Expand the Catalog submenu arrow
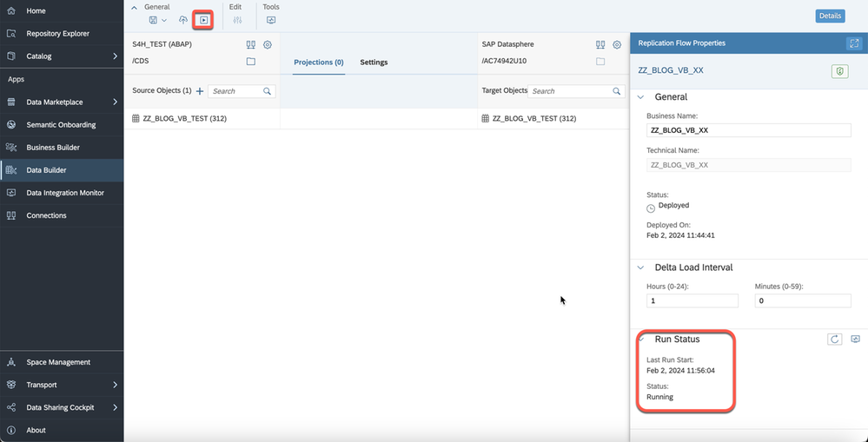Screen dimensions: 868x442 coord(116,56)
